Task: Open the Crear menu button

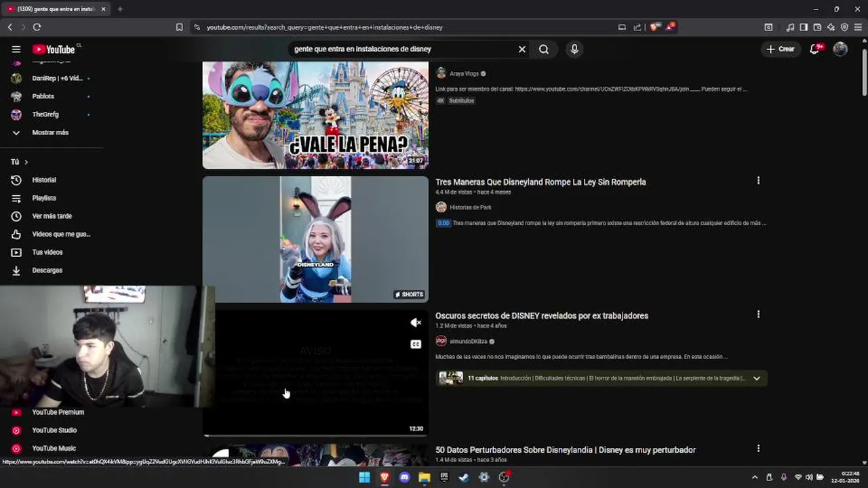Action: pos(781,49)
